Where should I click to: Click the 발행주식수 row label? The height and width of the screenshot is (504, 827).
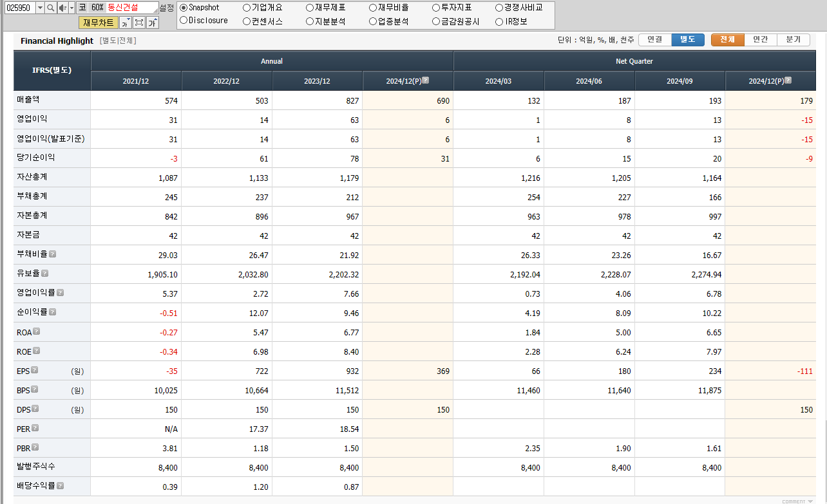click(x=36, y=467)
